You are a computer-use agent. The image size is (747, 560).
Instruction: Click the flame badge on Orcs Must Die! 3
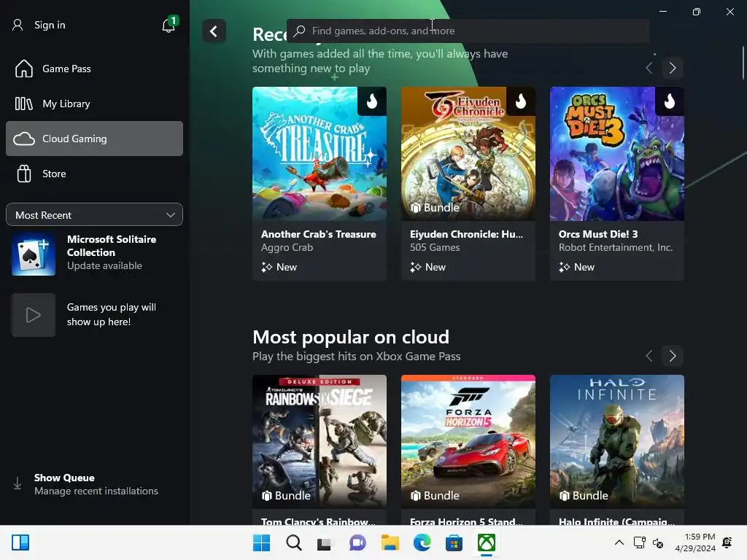pos(670,101)
